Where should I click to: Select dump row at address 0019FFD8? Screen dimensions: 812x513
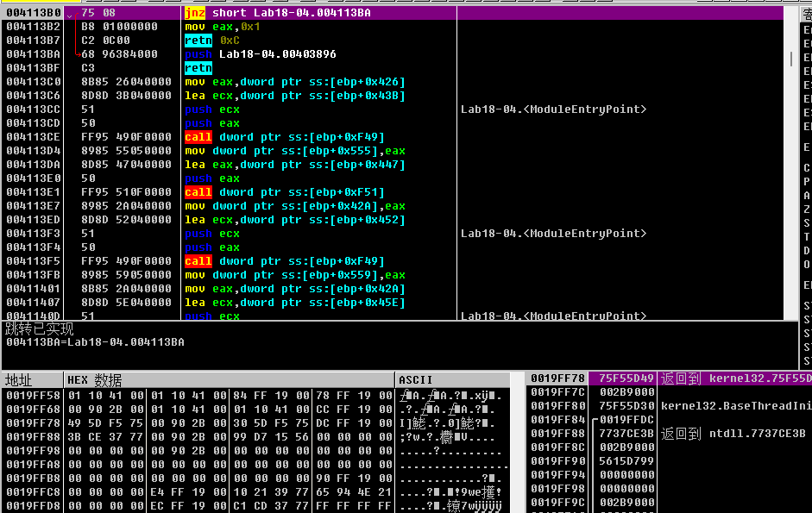[255, 506]
